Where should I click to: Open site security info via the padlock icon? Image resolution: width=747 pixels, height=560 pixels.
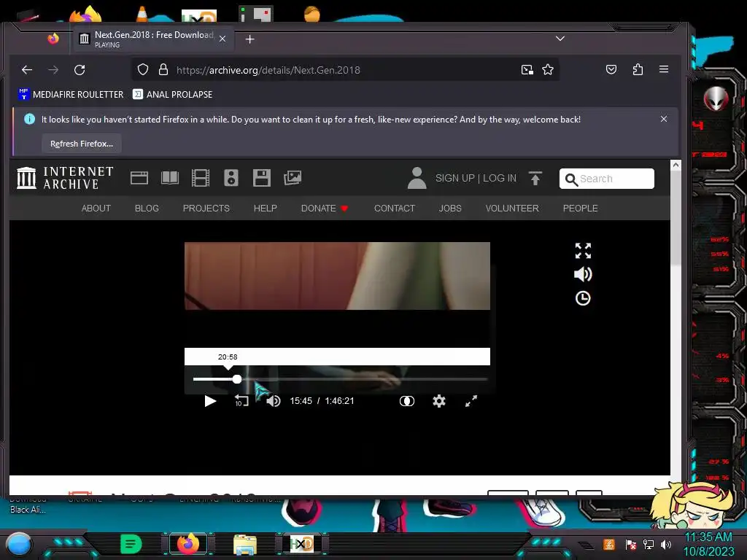(x=163, y=69)
